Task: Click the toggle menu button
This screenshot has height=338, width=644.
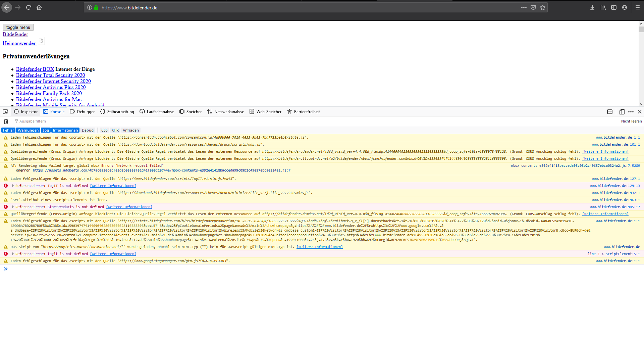Action: (18, 27)
